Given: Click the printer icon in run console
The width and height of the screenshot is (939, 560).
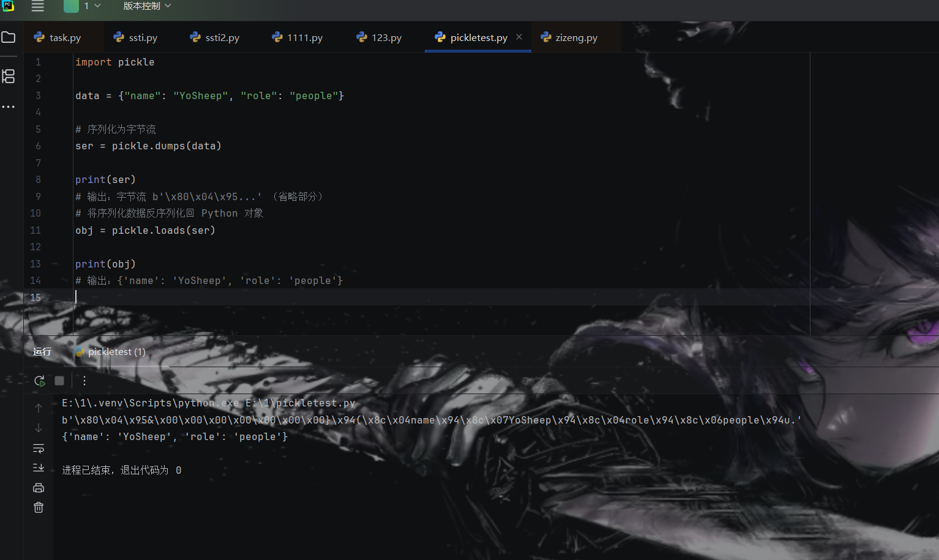Looking at the screenshot, I should click(39, 488).
